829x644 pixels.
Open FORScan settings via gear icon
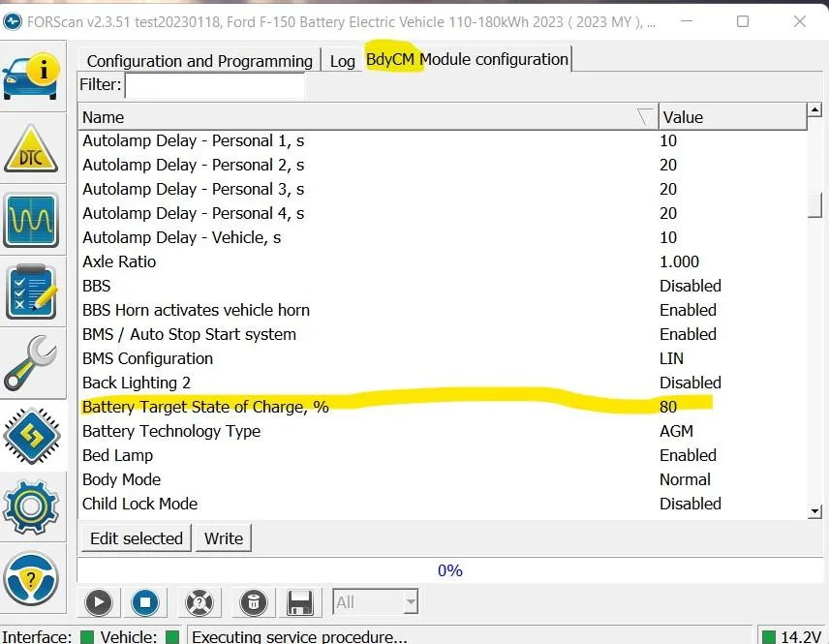pyautogui.click(x=32, y=506)
